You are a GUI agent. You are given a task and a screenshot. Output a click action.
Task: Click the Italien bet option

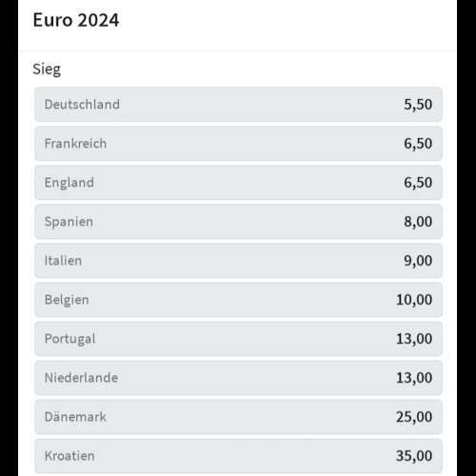click(238, 261)
